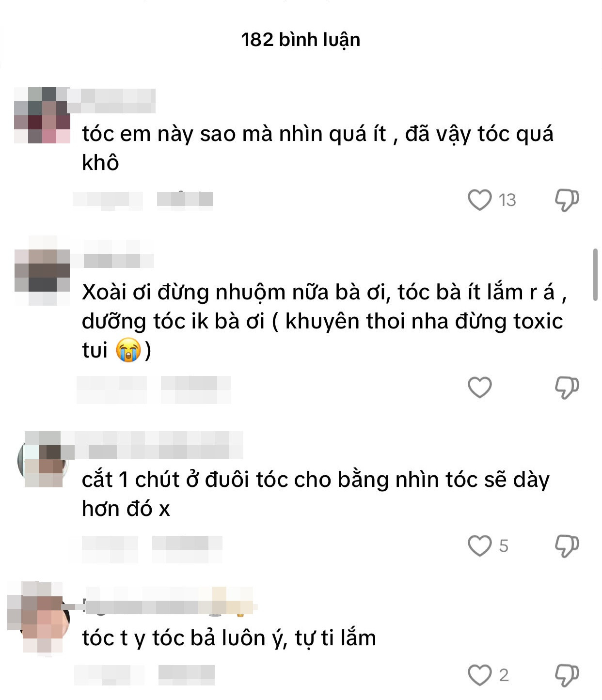The image size is (602, 700).
Task: Like the comment with 13 likes
Action: (479, 200)
